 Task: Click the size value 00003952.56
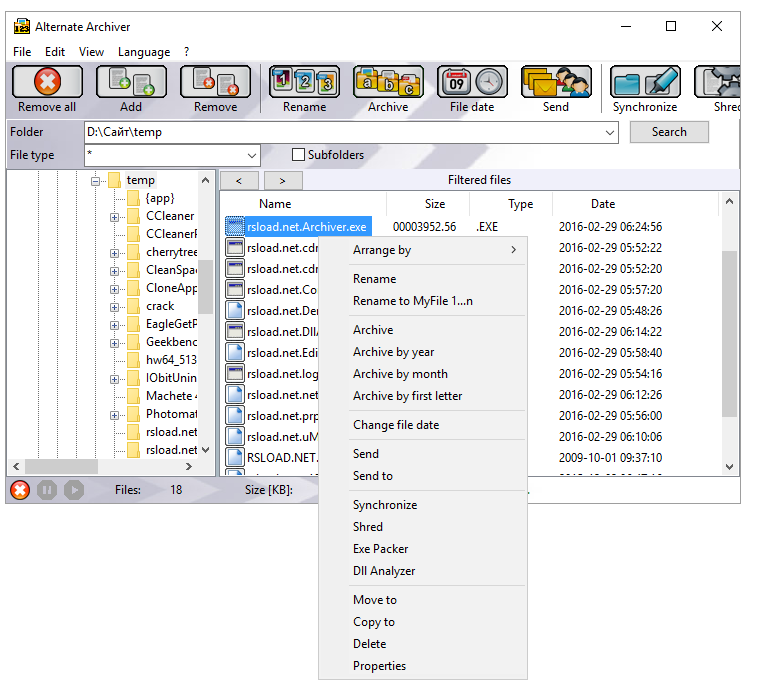424,227
